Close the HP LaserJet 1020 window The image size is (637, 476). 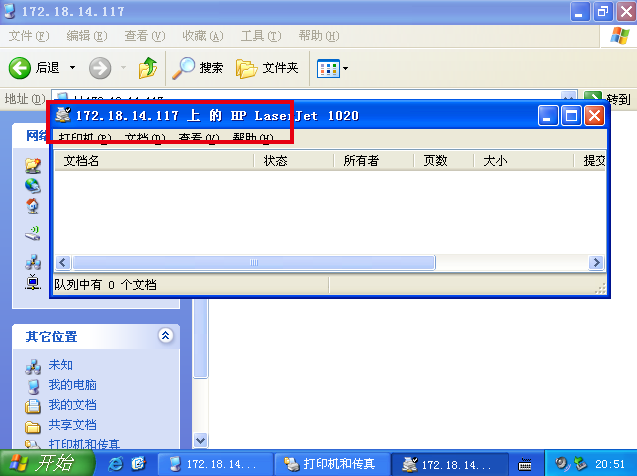coord(594,116)
